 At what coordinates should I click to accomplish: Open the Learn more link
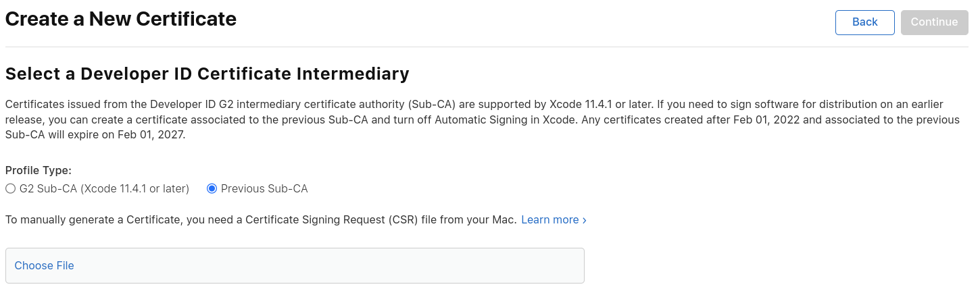tap(549, 220)
